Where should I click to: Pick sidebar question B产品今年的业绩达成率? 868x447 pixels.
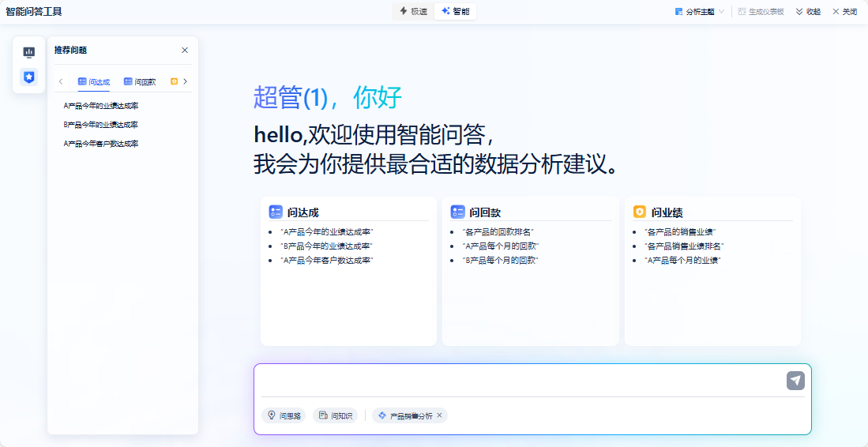pos(101,125)
